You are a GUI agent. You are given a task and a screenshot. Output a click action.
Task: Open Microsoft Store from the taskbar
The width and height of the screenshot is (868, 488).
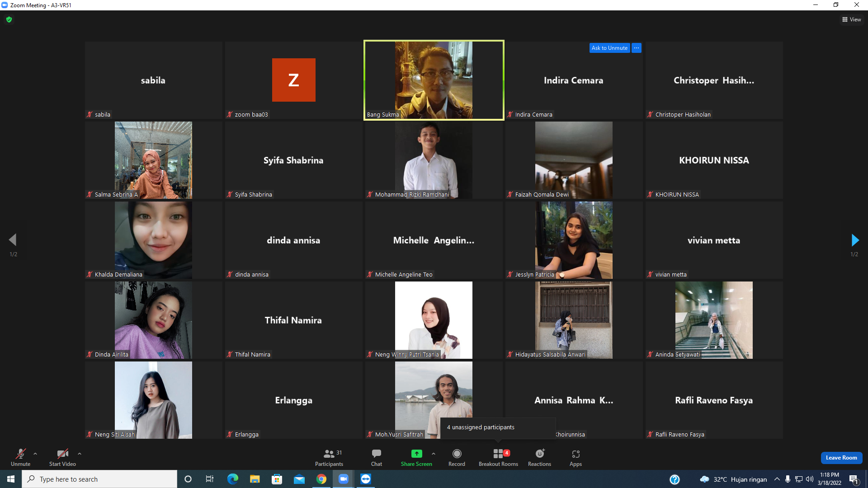[x=277, y=479]
